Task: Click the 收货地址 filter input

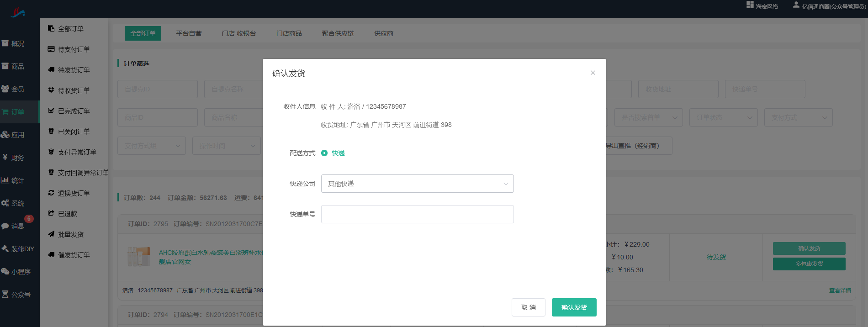Action: pyautogui.click(x=678, y=89)
